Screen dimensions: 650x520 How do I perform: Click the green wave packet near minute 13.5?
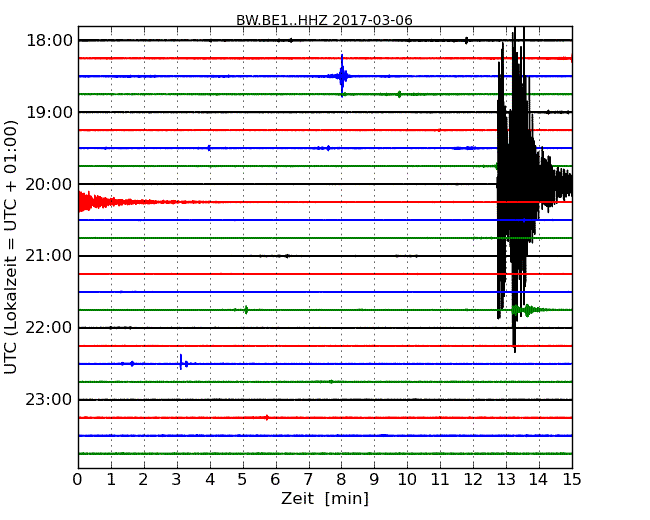coord(527,310)
